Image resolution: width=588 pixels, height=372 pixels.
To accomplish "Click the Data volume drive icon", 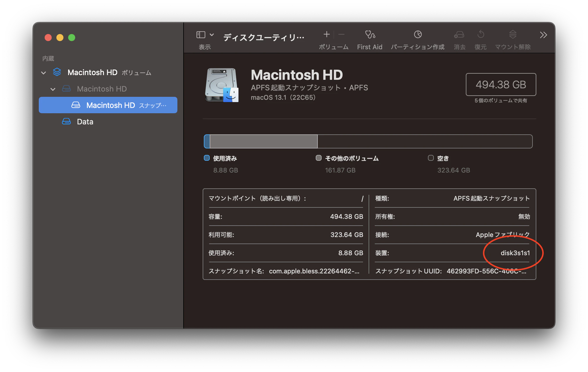I will click(66, 121).
